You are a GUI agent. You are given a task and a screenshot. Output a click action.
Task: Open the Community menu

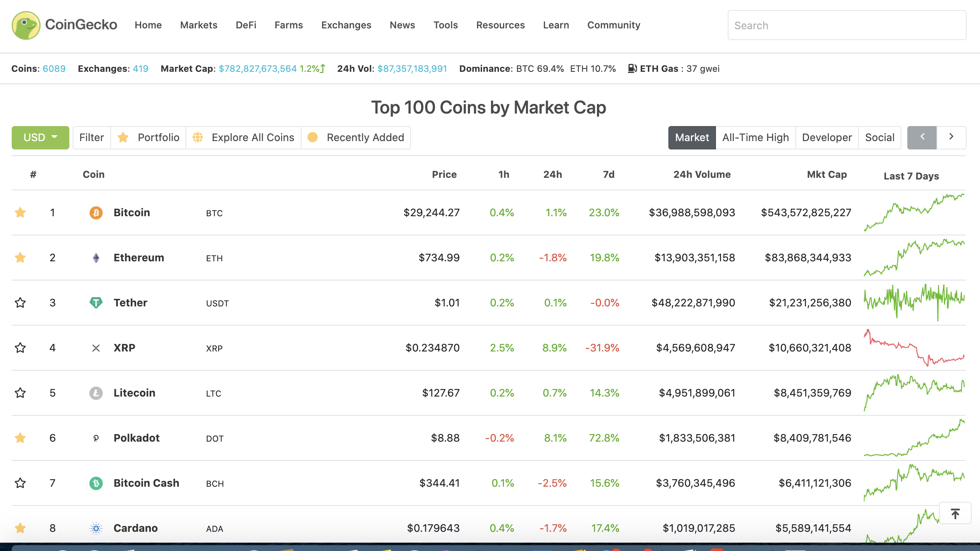(x=614, y=25)
